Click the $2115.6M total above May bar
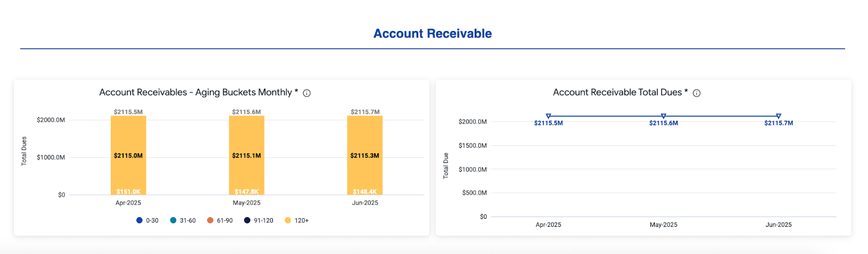Image resolution: width=868 pixels, height=254 pixels. (246, 112)
